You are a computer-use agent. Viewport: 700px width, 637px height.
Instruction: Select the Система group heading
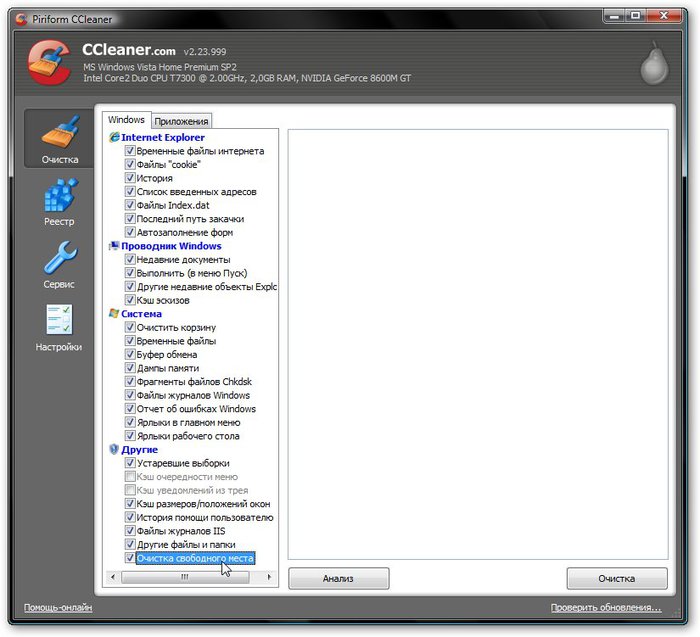coord(141,314)
